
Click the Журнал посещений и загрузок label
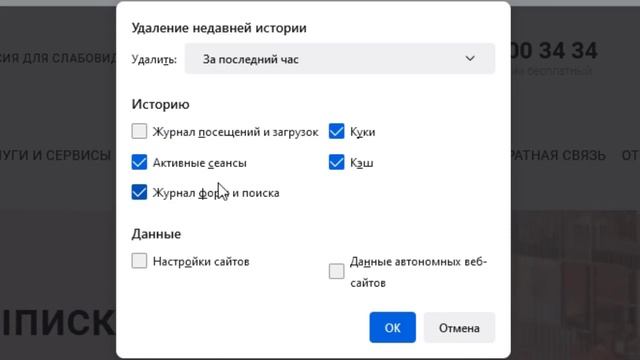[x=236, y=132]
